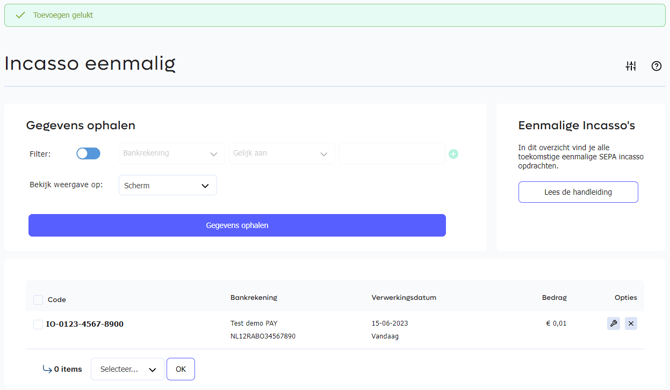This screenshot has height=390, width=670.
Task: Tick checkbox for row IO-0123-4567-8900
Action: pos(38,324)
